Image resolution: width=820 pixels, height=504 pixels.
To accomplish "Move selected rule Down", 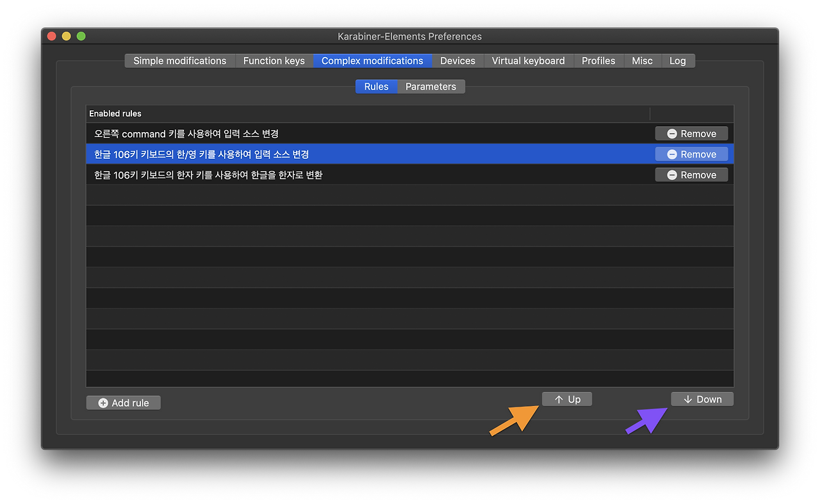I will (x=702, y=399).
